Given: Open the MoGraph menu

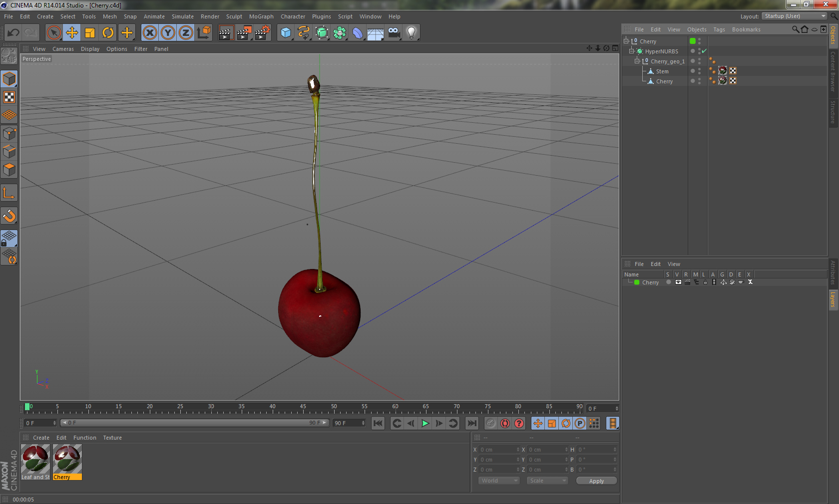Looking at the screenshot, I should pyautogui.click(x=261, y=16).
